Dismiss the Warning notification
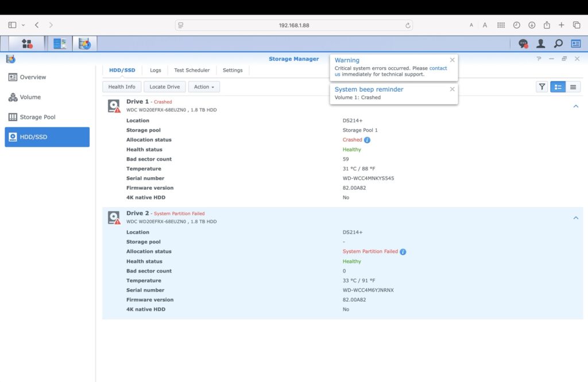 tap(452, 60)
